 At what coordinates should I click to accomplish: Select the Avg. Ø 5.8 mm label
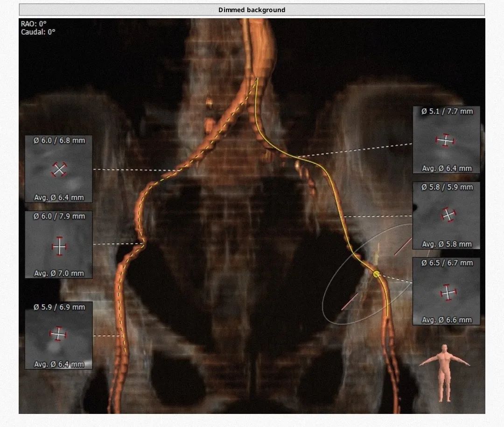click(x=447, y=244)
